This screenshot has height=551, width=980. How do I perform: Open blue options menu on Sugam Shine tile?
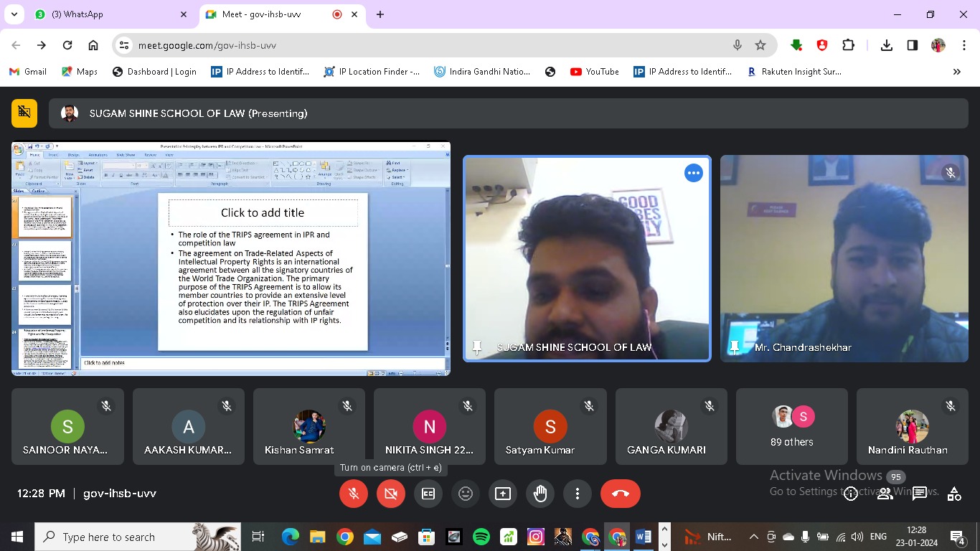[x=693, y=173]
